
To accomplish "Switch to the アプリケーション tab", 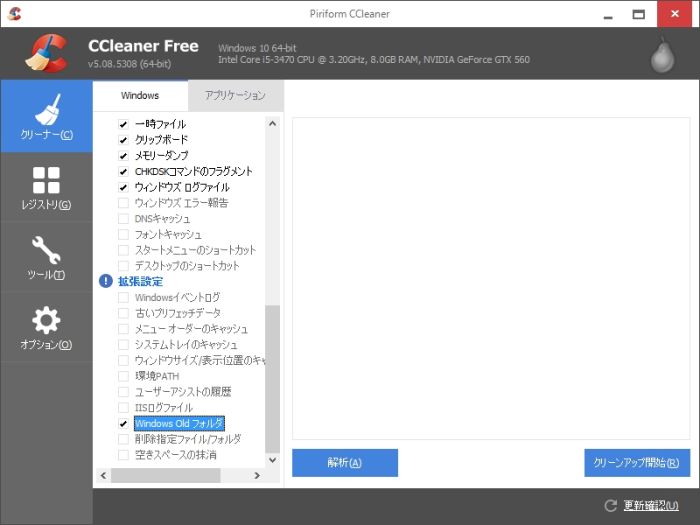I will [x=235, y=96].
